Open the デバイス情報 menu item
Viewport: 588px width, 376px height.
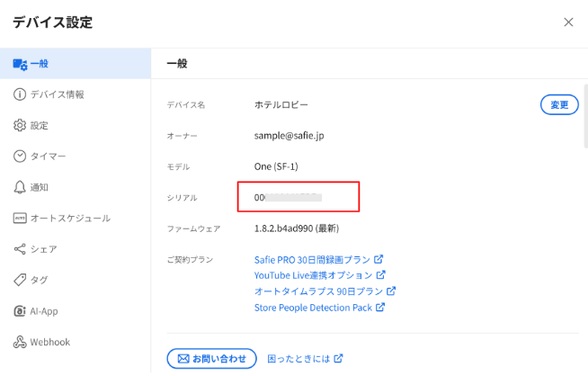click(58, 94)
